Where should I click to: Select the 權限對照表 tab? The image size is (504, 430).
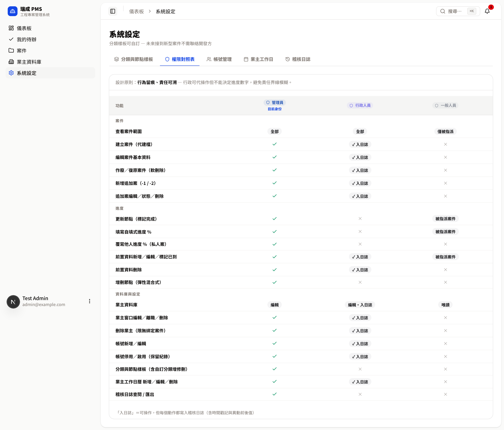(x=180, y=59)
